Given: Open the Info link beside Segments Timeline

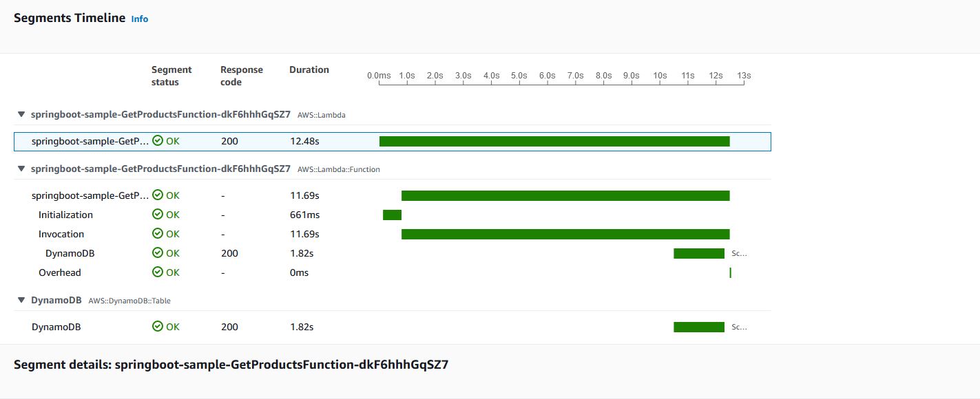Looking at the screenshot, I should click(140, 19).
